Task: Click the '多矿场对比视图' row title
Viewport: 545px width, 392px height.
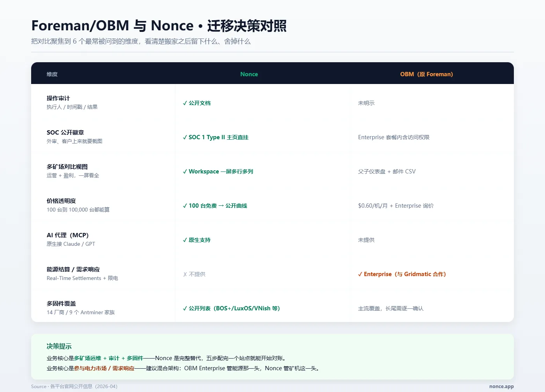Action: pyautogui.click(x=67, y=167)
